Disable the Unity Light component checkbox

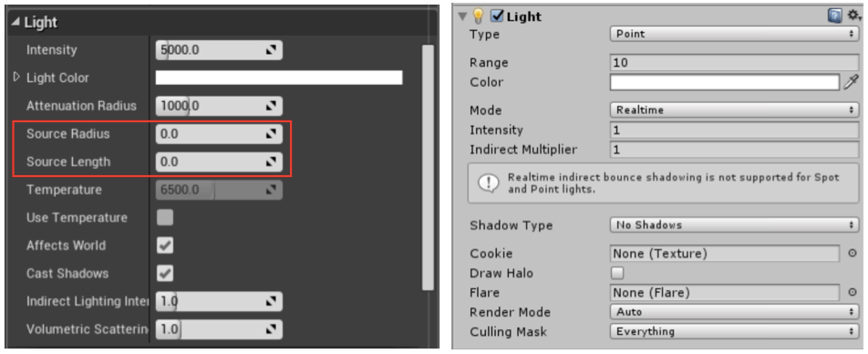(497, 16)
